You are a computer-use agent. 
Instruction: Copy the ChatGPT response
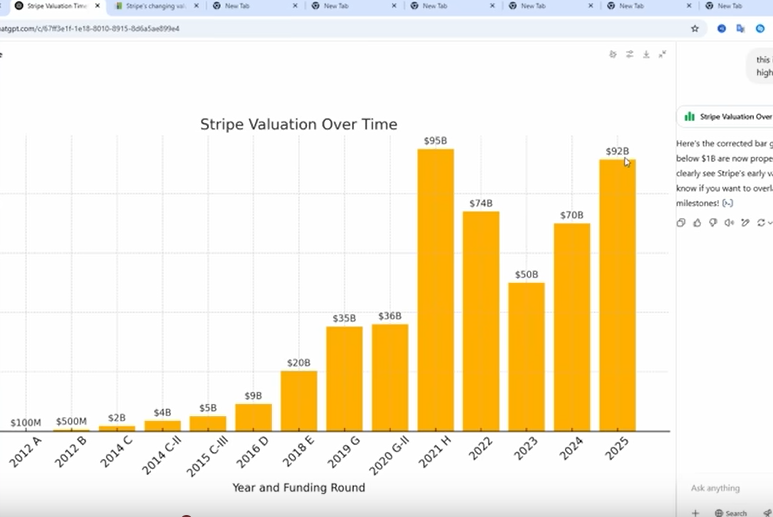(681, 223)
